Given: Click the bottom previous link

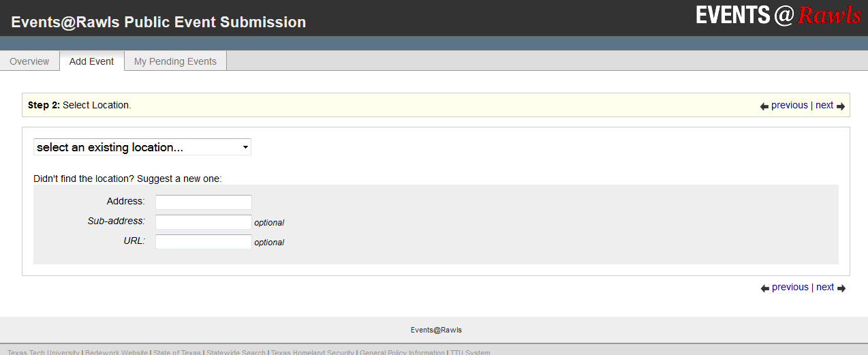Looking at the screenshot, I should tap(790, 287).
